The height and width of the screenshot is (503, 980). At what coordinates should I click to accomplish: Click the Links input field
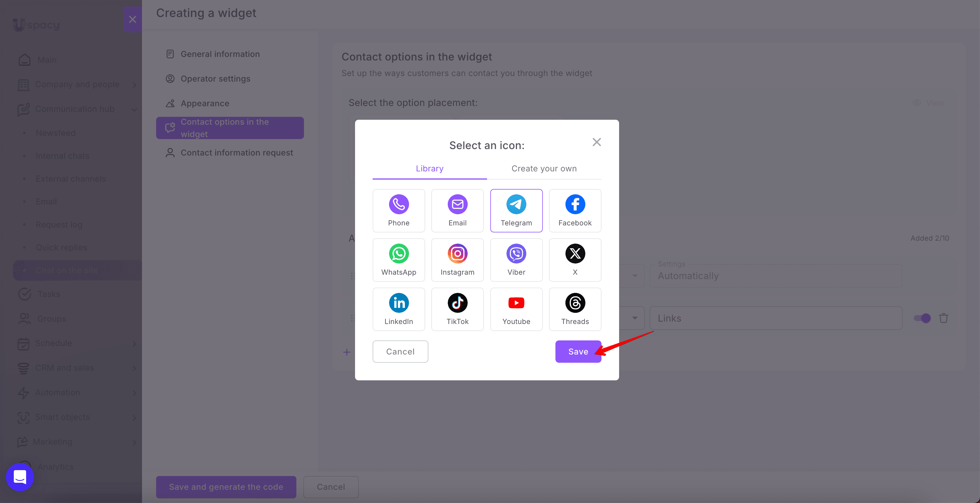click(x=776, y=318)
